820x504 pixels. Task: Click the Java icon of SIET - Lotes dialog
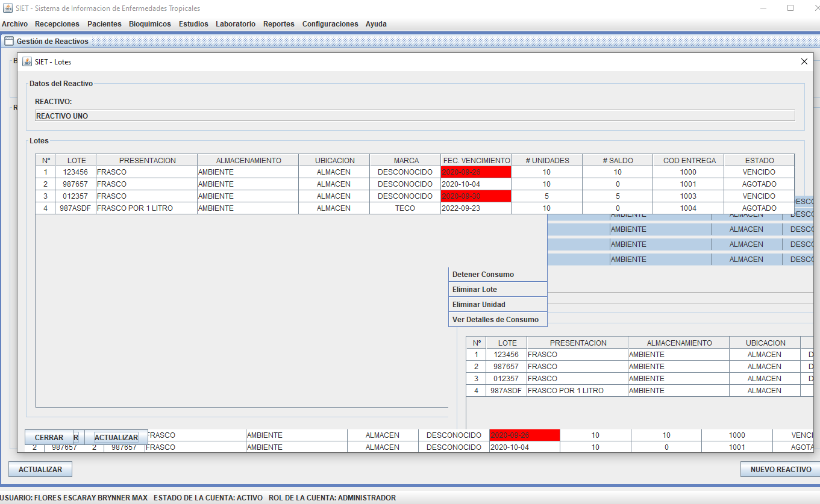pyautogui.click(x=27, y=61)
